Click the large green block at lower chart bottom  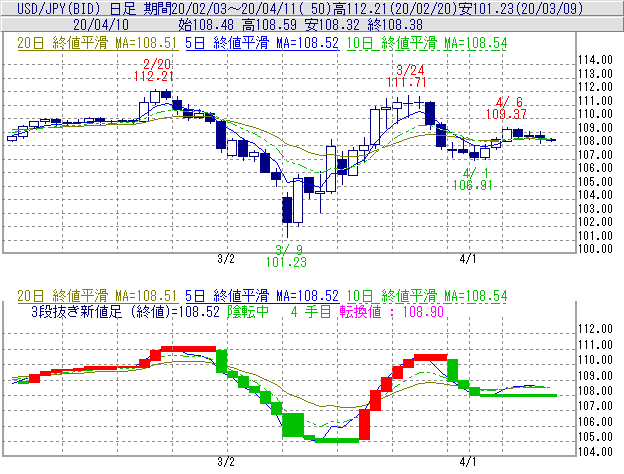tap(293, 425)
